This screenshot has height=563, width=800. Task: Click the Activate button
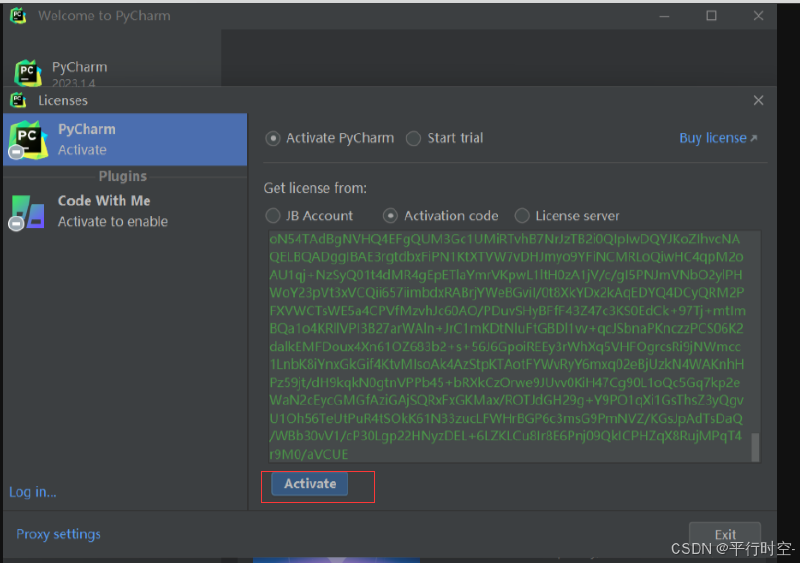point(310,484)
